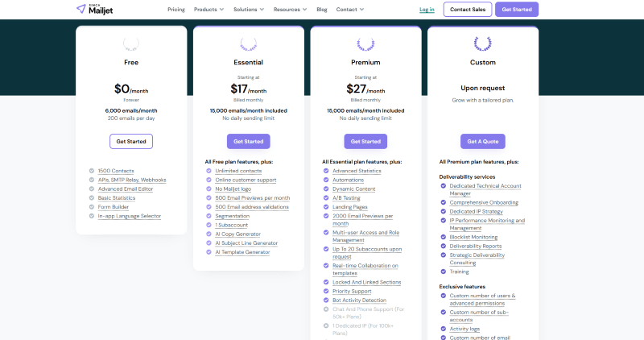The image size is (644, 340).
Task: Expand the Resources dropdown menu
Action: coord(290,10)
